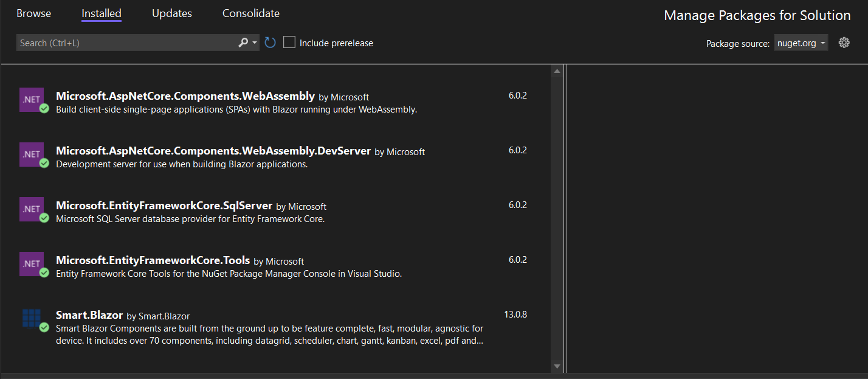Click the 'Package source:' label

click(x=738, y=44)
